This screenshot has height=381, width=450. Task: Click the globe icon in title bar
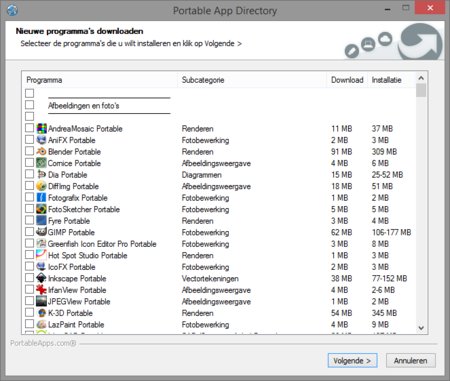point(12,10)
